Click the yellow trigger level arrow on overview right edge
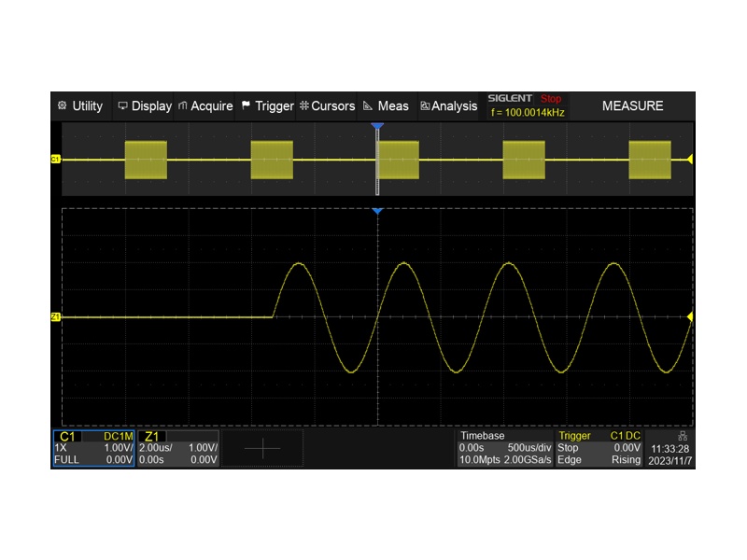The height and width of the screenshot is (560, 747). click(x=690, y=160)
